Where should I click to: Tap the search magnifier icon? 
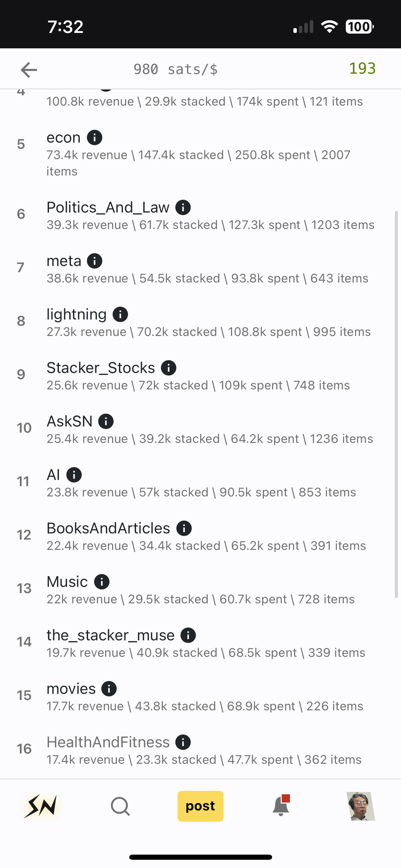point(120,806)
